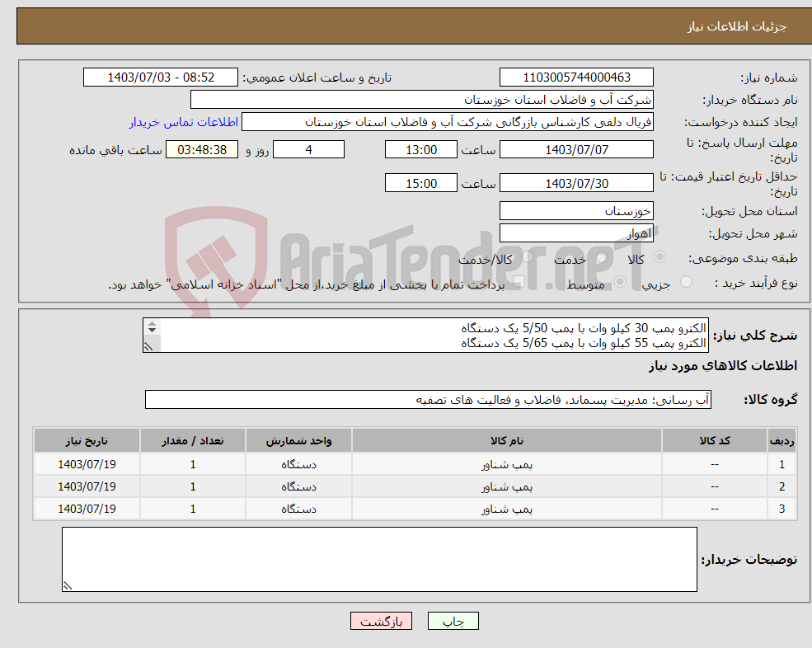Click the announcement date field 1403/07/03 - 08:52
Screen dimensions: 812x648
[x=161, y=77]
